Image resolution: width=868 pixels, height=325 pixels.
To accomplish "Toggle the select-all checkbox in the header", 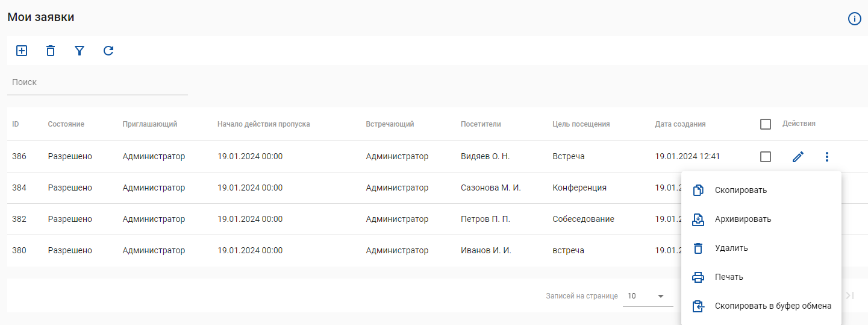I will 766,124.
